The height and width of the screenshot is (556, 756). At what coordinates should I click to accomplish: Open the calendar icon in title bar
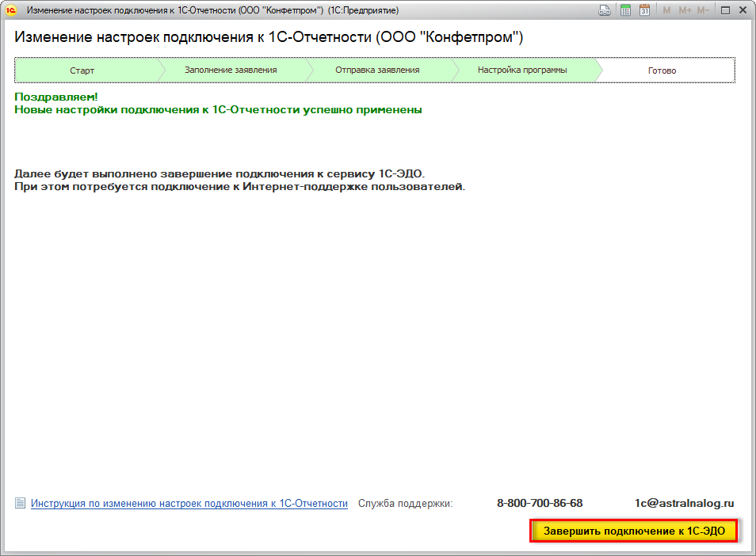click(x=644, y=10)
